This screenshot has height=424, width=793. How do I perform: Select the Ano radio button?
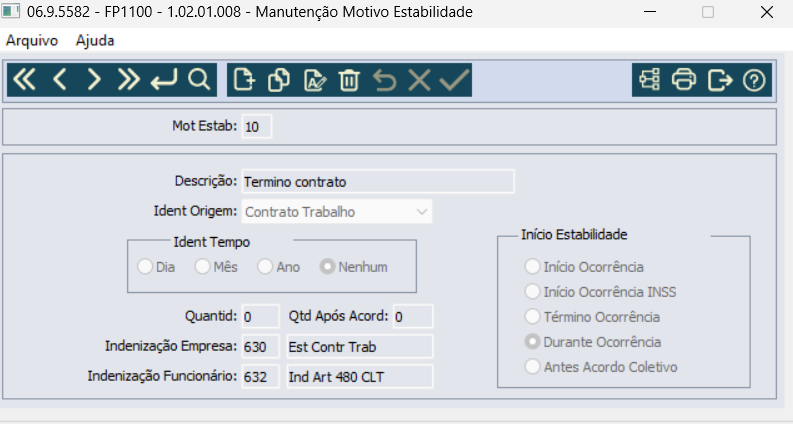(x=265, y=267)
